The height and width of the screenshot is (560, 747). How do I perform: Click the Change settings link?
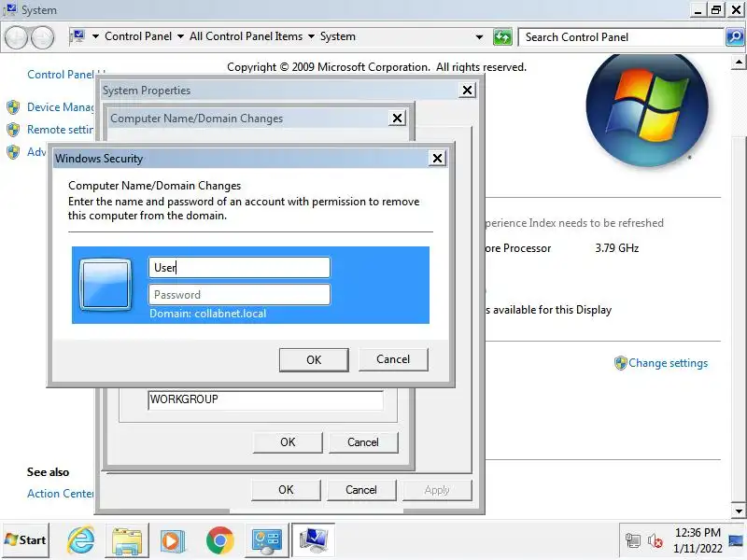(668, 363)
